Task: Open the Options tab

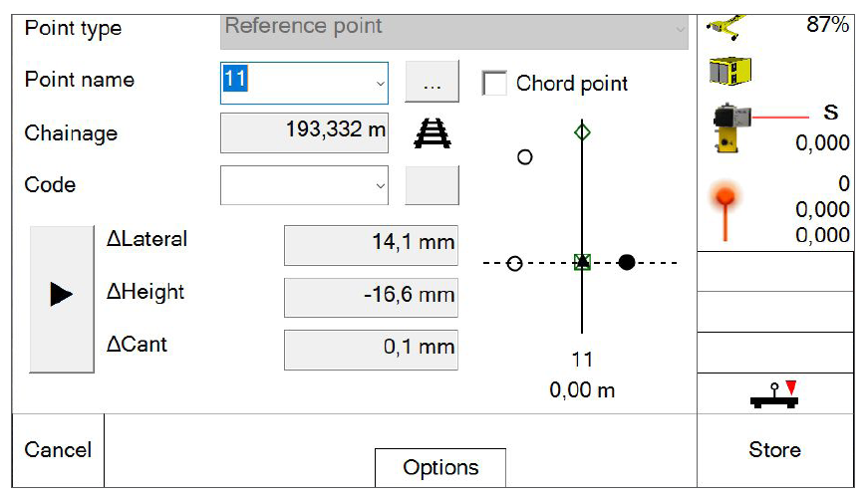Action: point(440,467)
